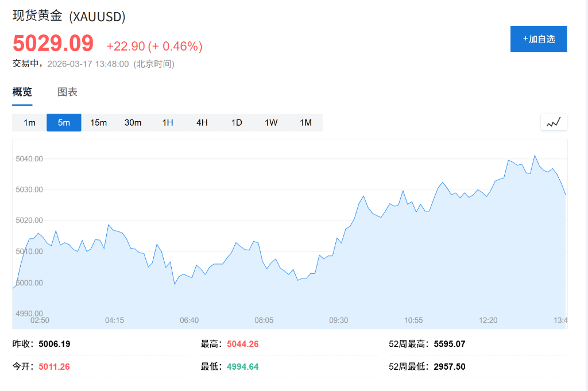The width and height of the screenshot is (588, 391).
Task: Click the 最低 value 4994.64
Action: 242,366
